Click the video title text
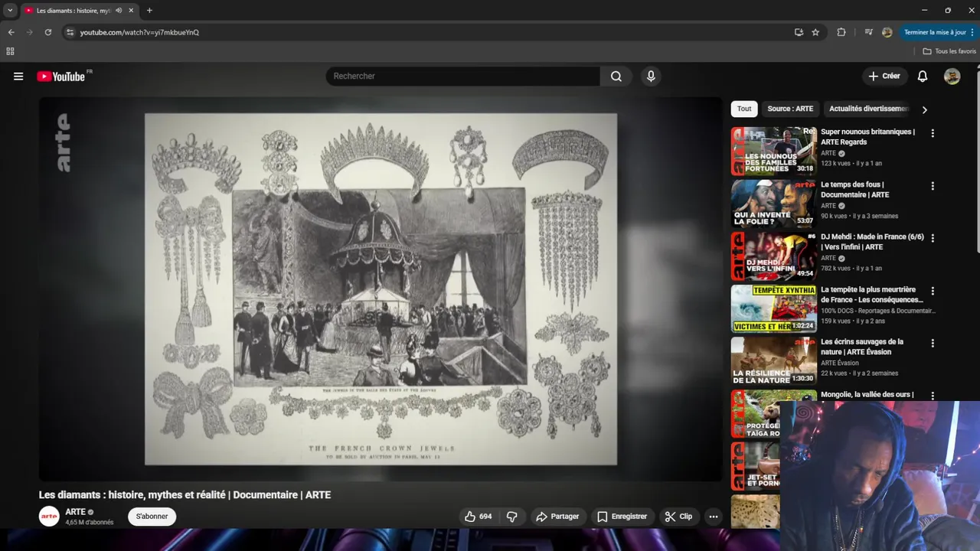This screenshot has height=551, width=980. pyautogui.click(x=185, y=495)
